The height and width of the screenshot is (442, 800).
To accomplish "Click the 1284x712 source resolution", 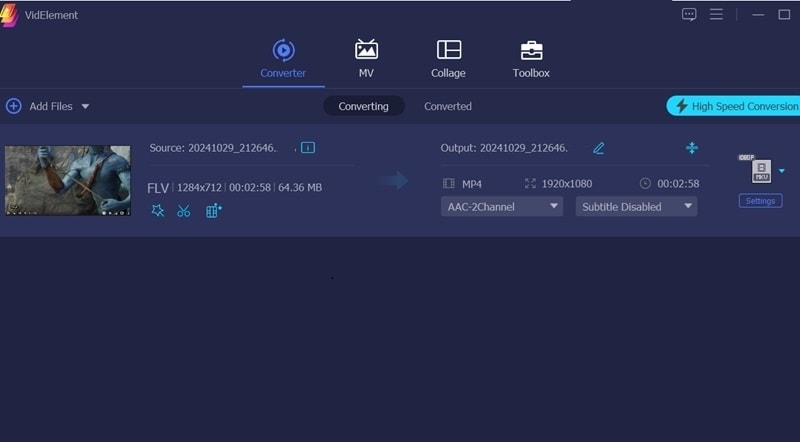I will 199,187.
